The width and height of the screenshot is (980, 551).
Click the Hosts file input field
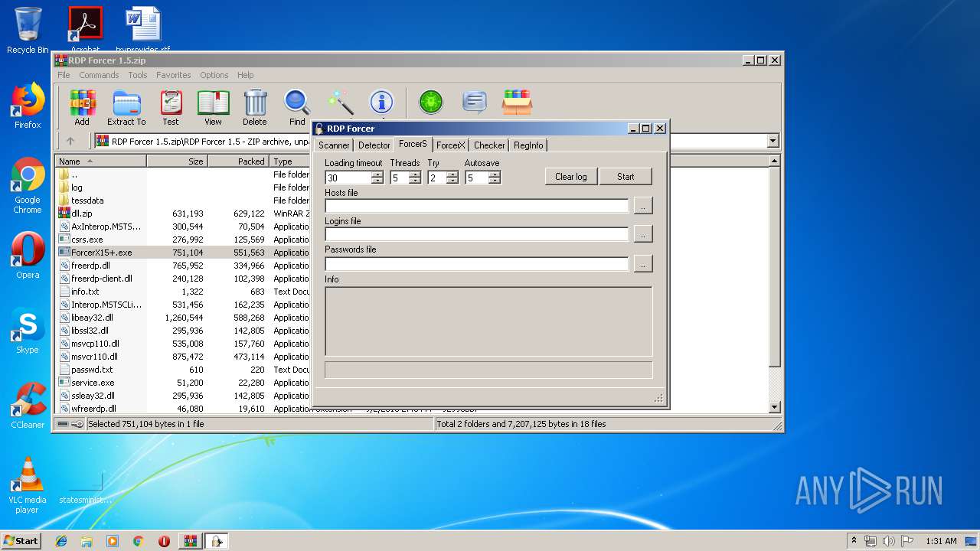[x=476, y=205]
